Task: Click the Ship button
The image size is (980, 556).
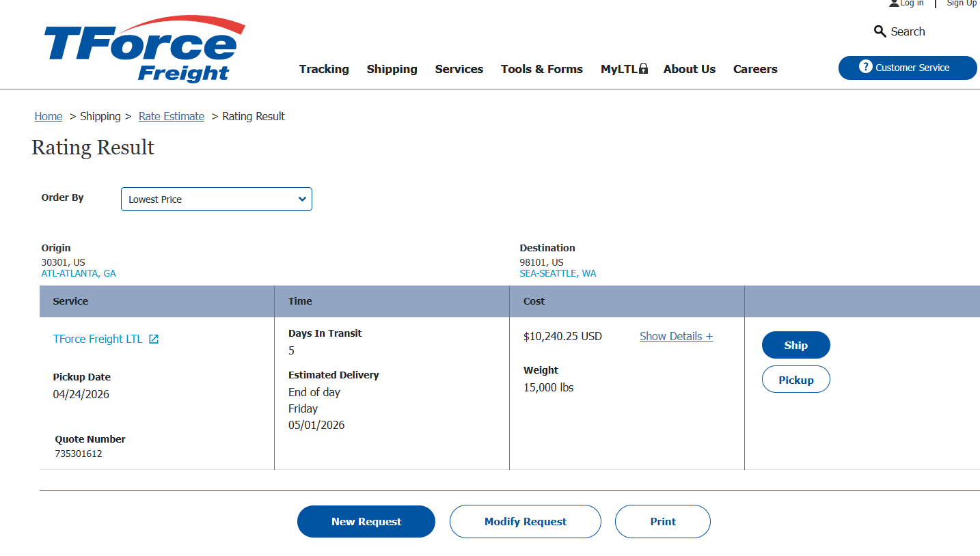Action: (x=796, y=345)
